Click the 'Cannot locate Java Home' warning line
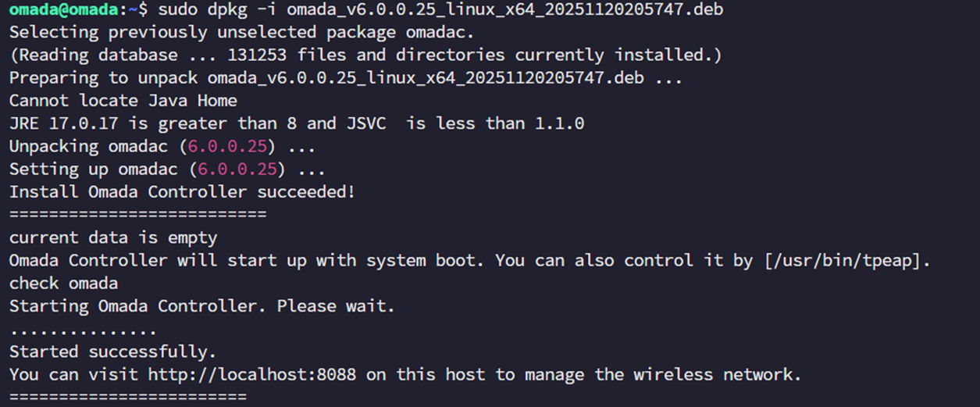This screenshot has width=980, height=407. [x=123, y=101]
